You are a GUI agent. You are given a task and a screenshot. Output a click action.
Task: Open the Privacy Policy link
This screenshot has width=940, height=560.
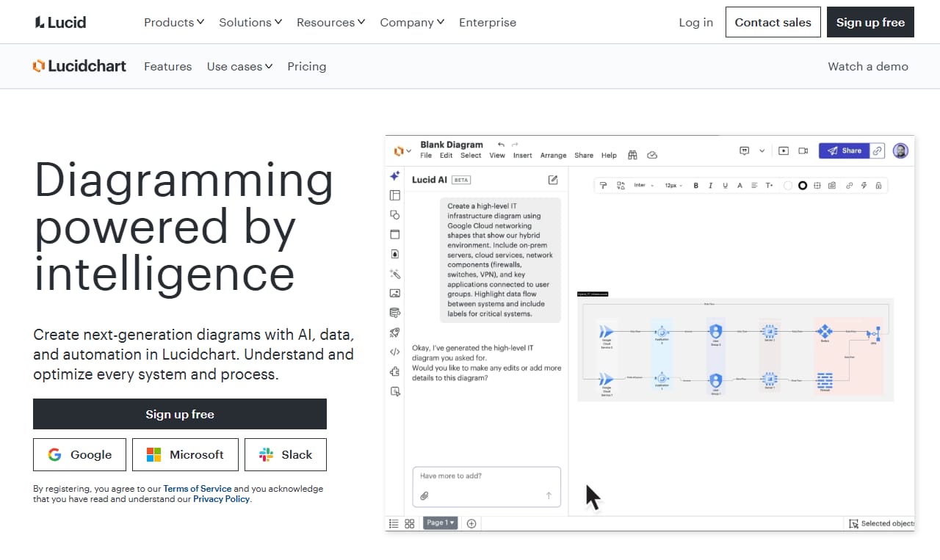coord(221,499)
